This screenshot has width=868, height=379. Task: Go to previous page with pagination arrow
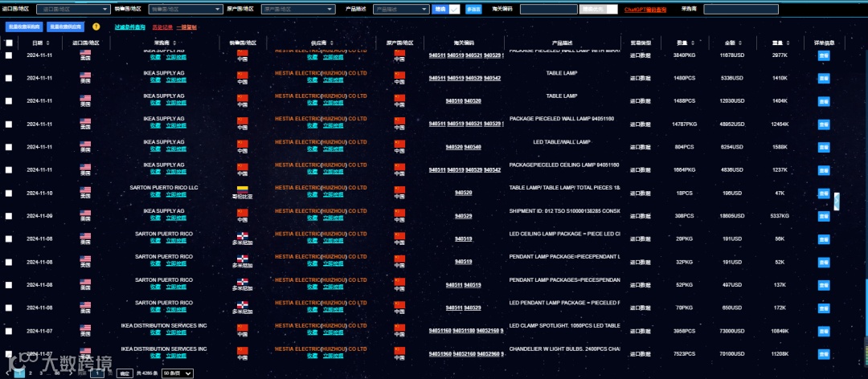9,373
